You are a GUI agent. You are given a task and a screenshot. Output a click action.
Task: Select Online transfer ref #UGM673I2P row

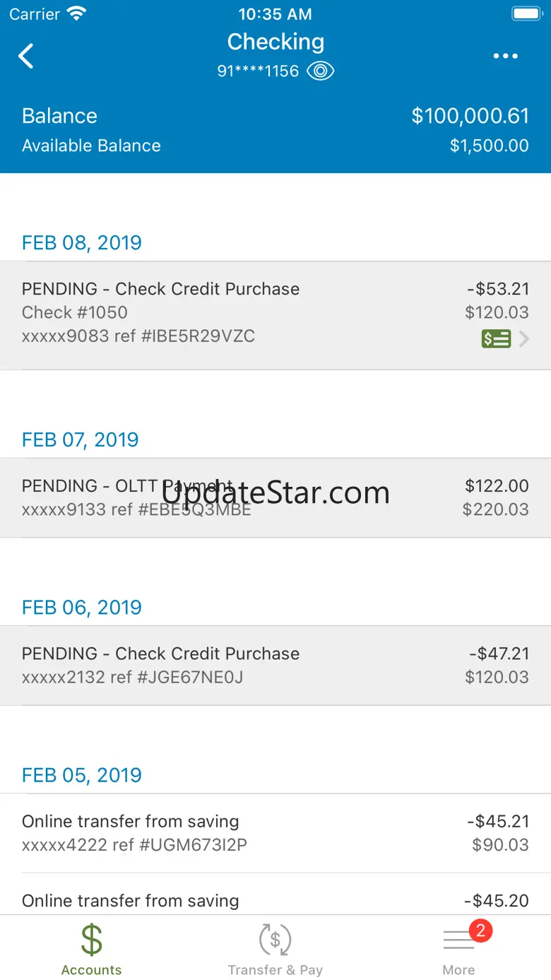click(275, 833)
